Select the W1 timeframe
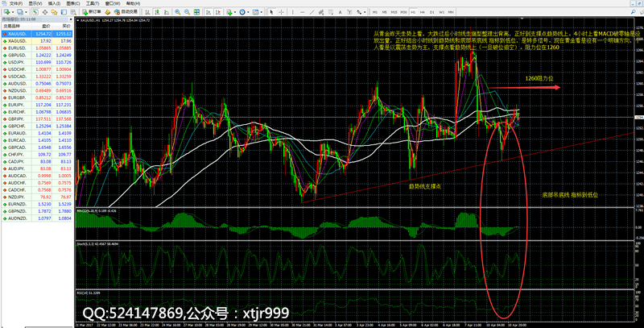 (441, 12)
